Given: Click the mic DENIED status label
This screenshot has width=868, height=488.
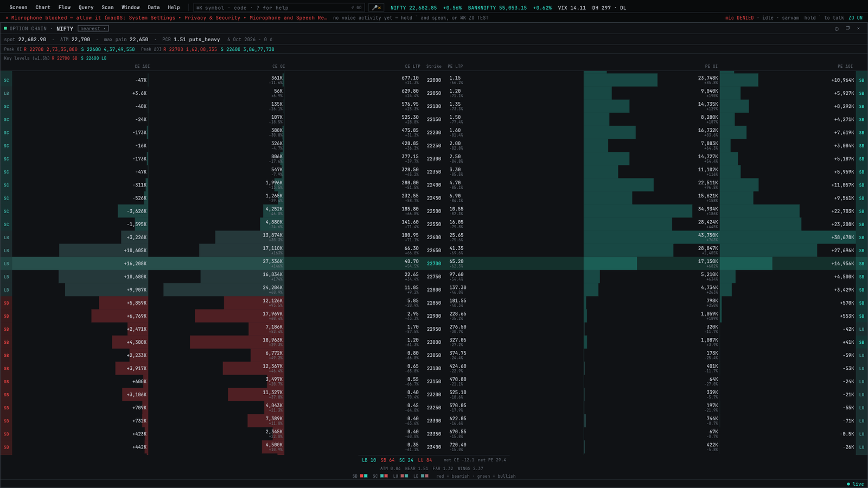Looking at the screenshot, I should pyautogui.click(x=739, y=18).
